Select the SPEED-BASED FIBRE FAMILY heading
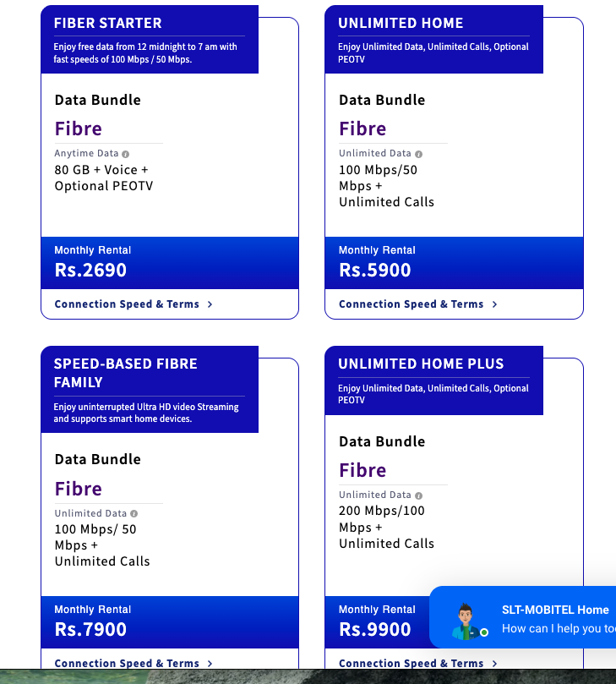Image resolution: width=616 pixels, height=684 pixels. tap(126, 373)
